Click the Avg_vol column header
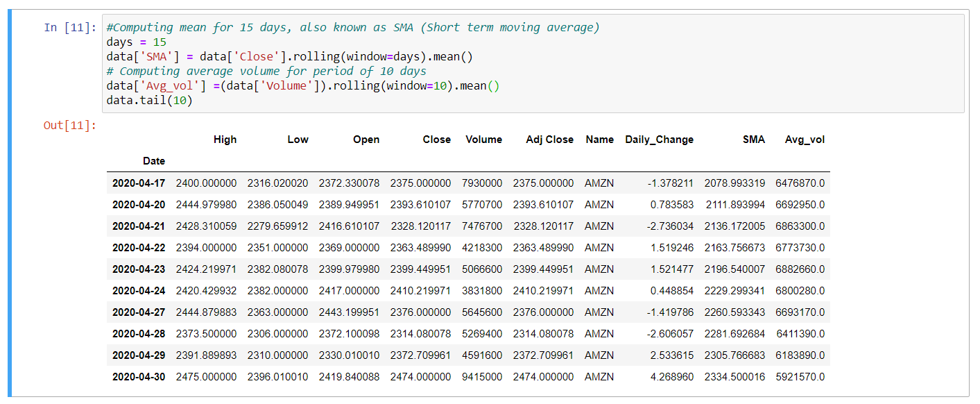This screenshot has height=404, width=980. point(805,140)
